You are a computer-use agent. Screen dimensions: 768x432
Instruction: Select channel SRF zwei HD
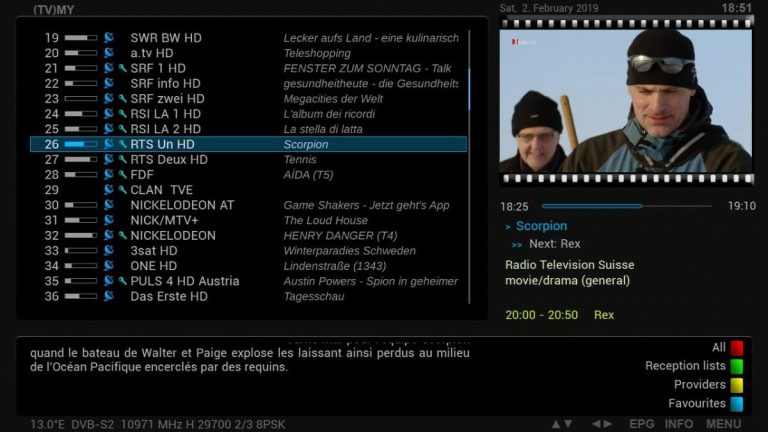pyautogui.click(x=167, y=98)
